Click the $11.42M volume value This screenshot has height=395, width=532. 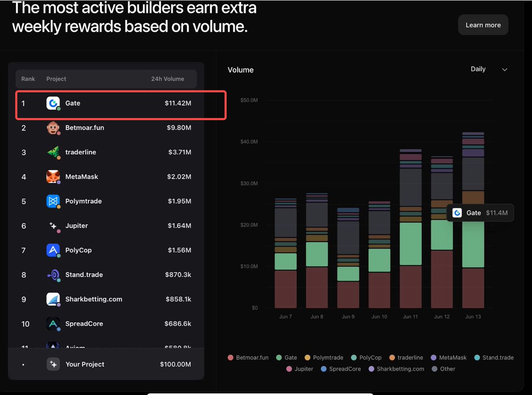pos(178,103)
